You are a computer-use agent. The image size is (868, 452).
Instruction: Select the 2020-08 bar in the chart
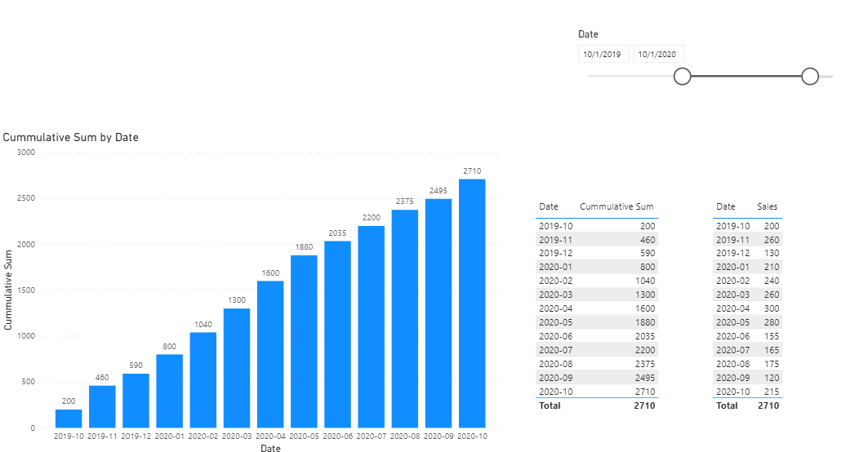pyautogui.click(x=405, y=319)
